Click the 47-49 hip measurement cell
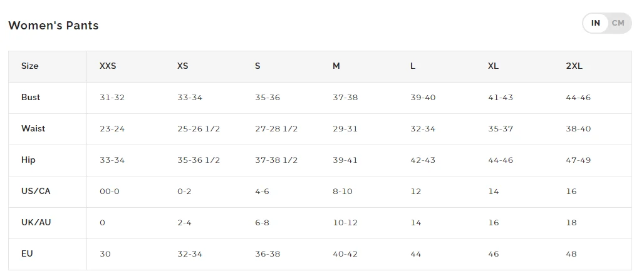Viewport: 644px width, 276px height. pyautogui.click(x=578, y=160)
